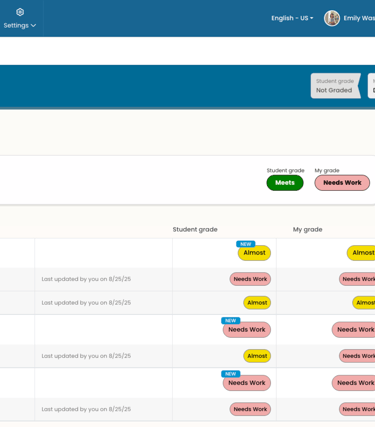Click the bottom 'Last updated by you on 8/25/25' note
375x427 pixels.
click(x=86, y=409)
